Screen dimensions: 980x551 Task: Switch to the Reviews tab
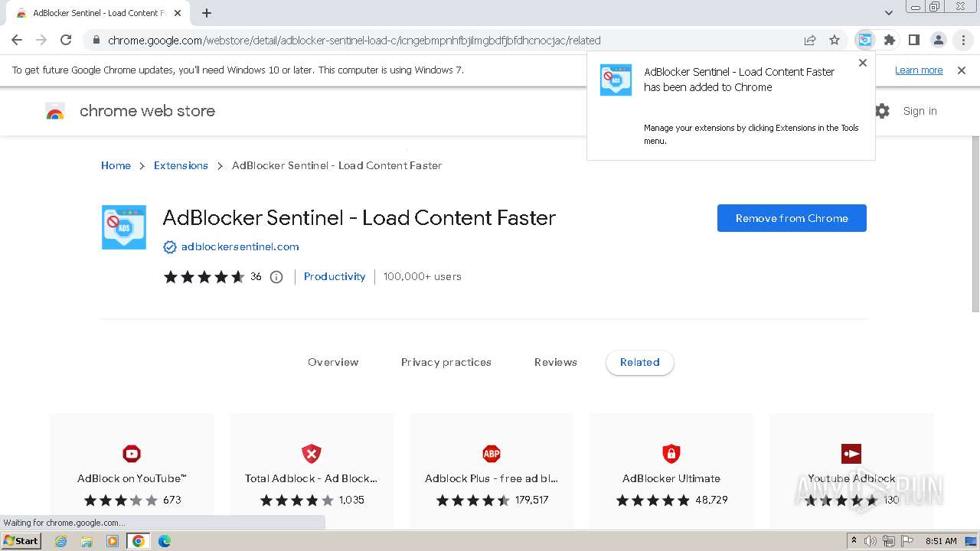coord(556,362)
